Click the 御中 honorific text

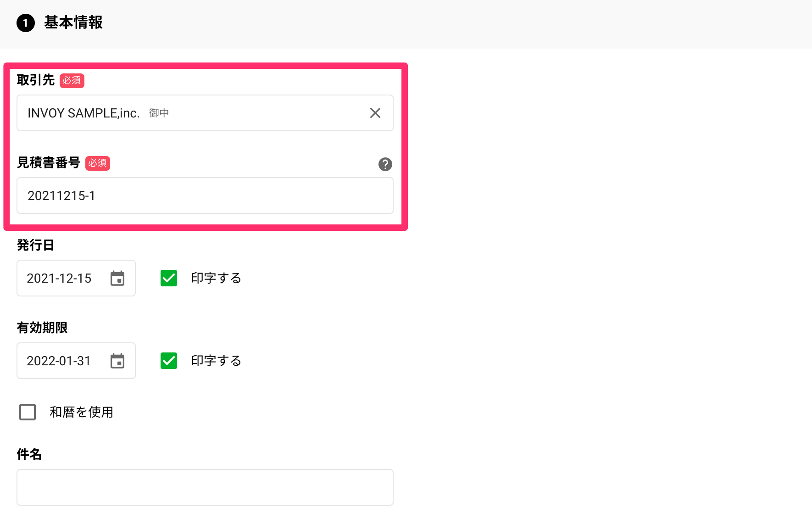click(x=159, y=113)
